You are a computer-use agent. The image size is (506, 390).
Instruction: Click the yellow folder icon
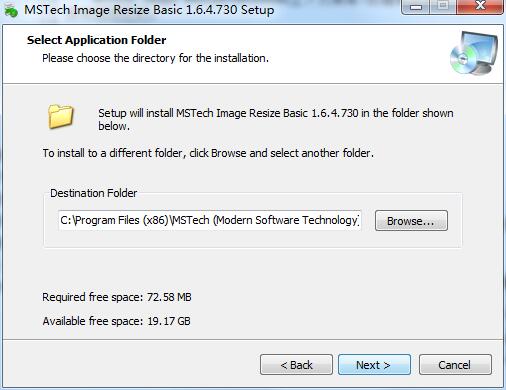(60, 116)
